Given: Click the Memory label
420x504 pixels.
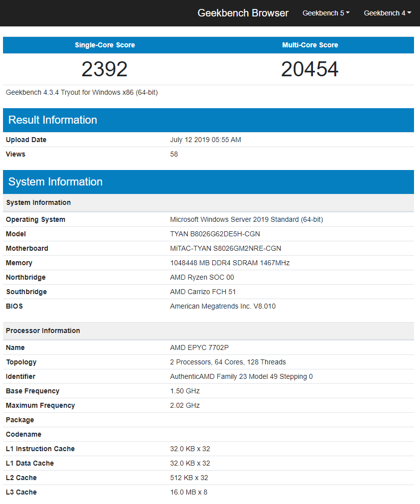Looking at the screenshot, I should point(19,263).
